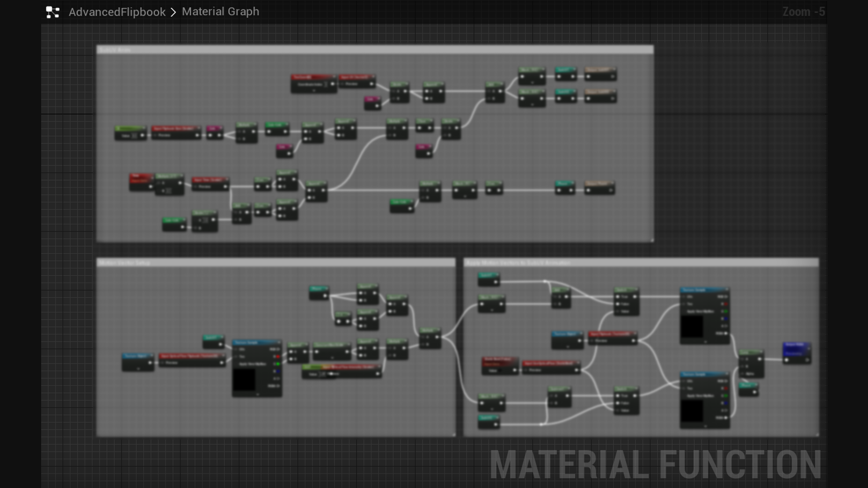This screenshot has width=868, height=488.
Task: Click resize handle of top comment box corner
Action: (x=651, y=240)
